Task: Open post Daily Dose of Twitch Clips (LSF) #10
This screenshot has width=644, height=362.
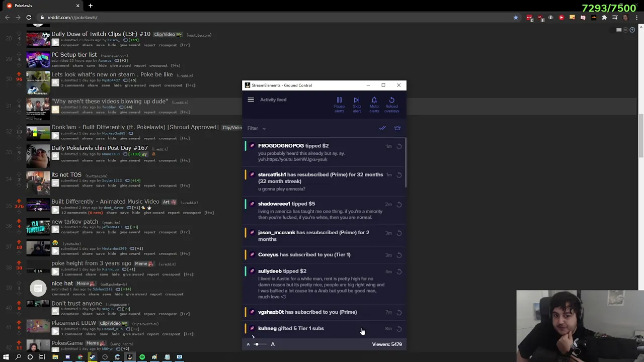Action: [x=101, y=34]
